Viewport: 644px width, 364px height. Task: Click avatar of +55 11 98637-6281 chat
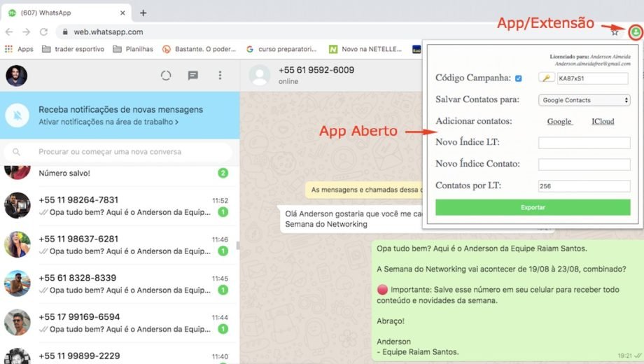[17, 244]
